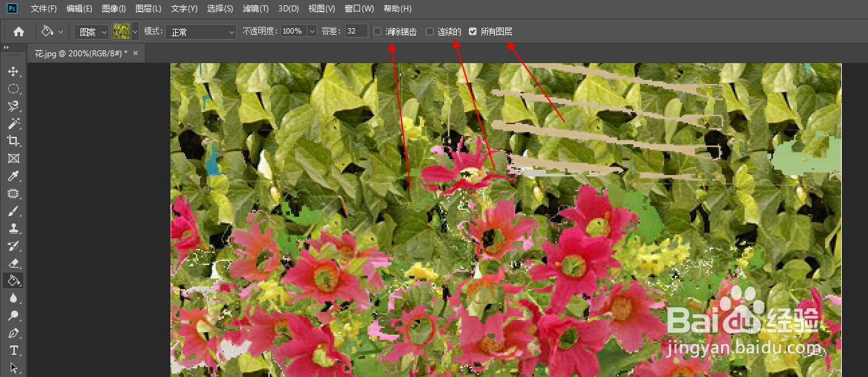Open the 视图(V) menu
Image resolution: width=868 pixels, height=377 pixels.
coord(321,9)
